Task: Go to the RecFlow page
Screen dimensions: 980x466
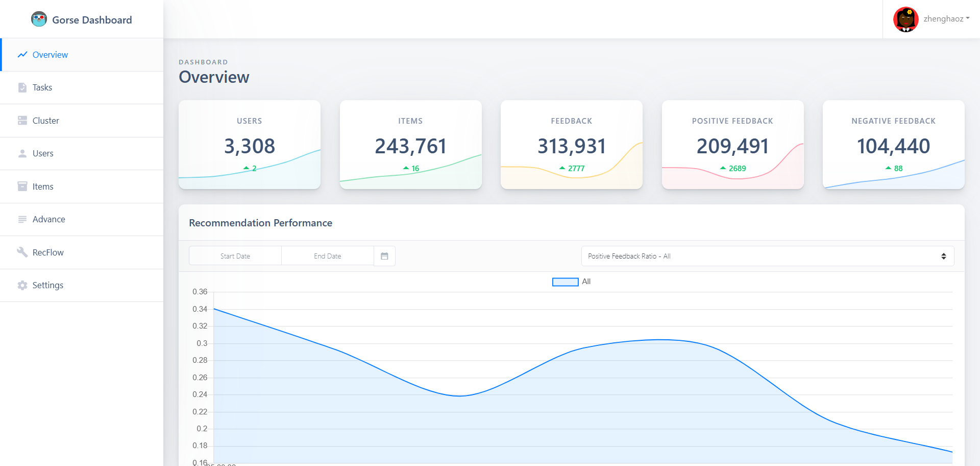Action: (48, 252)
